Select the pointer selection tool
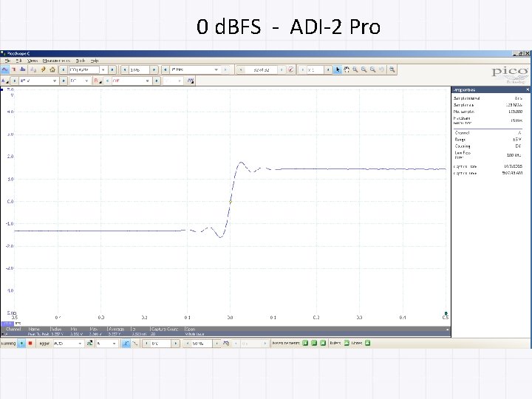Image resolution: width=532 pixels, height=399 pixels. (x=338, y=69)
